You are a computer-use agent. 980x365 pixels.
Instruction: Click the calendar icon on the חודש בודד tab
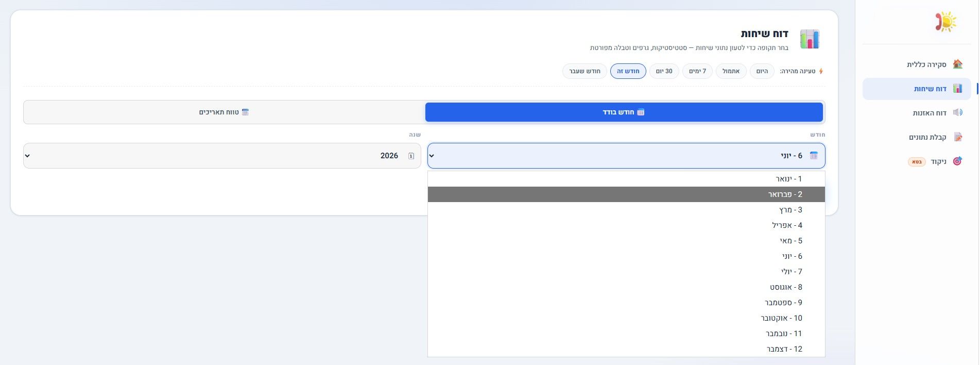641,112
